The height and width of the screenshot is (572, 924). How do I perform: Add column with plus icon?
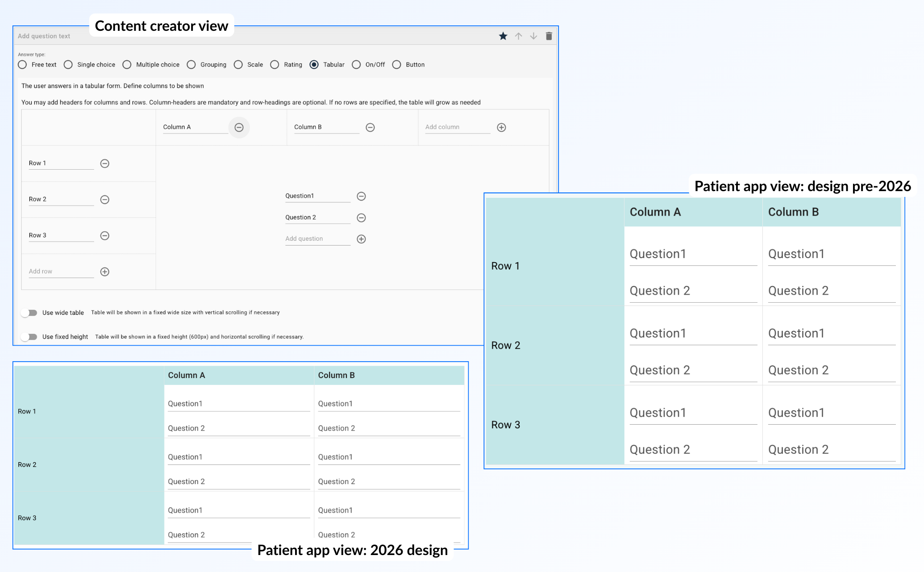[x=501, y=127]
